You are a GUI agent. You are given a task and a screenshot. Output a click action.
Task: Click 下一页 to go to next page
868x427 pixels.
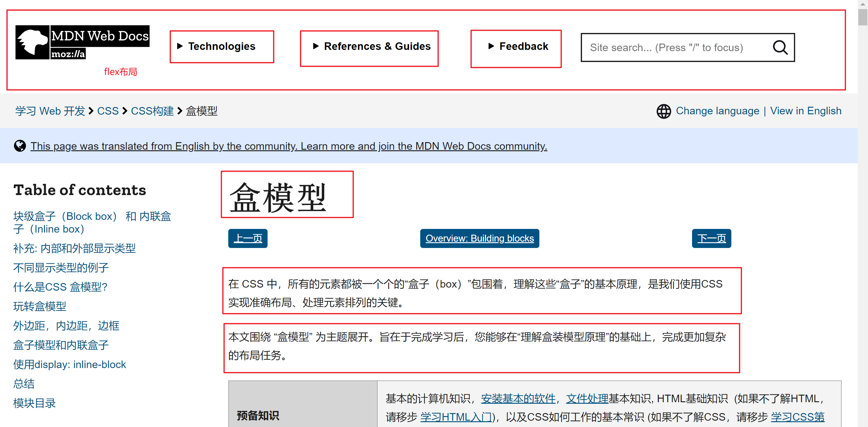711,238
